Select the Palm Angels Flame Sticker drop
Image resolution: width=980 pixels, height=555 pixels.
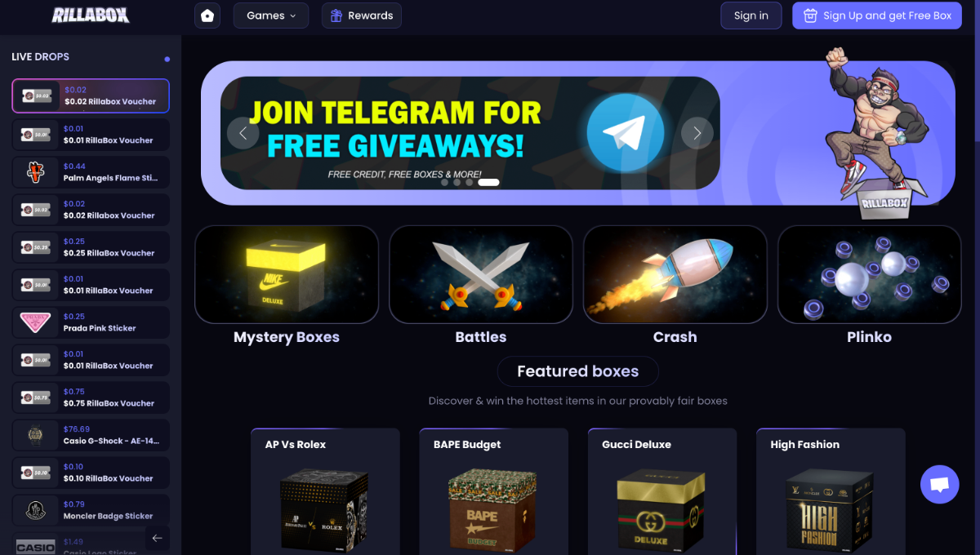(91, 172)
